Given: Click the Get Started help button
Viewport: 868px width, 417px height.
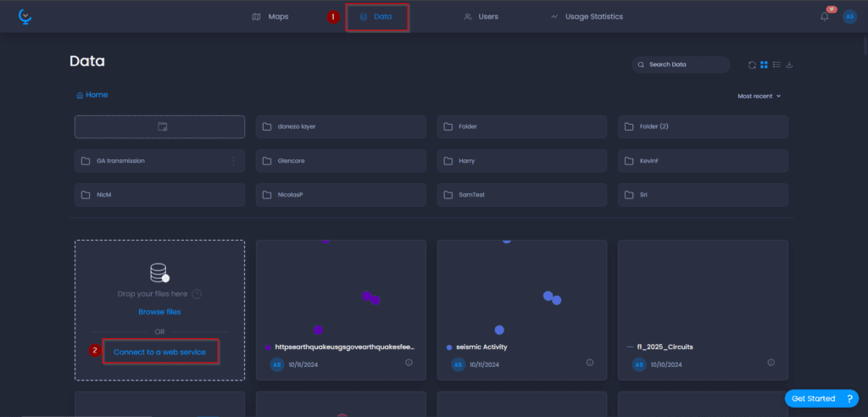Looking at the screenshot, I should click(x=821, y=398).
